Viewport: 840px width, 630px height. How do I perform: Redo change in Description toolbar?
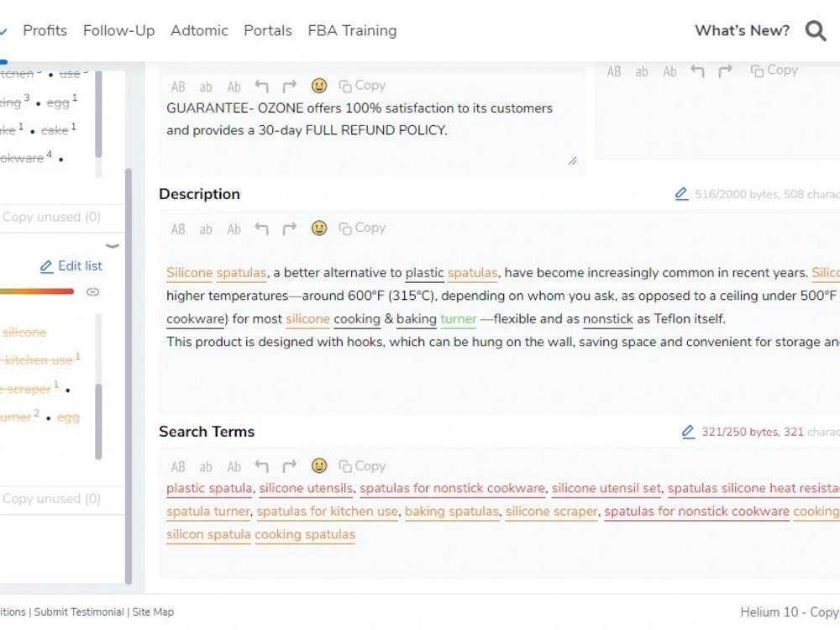tap(289, 228)
